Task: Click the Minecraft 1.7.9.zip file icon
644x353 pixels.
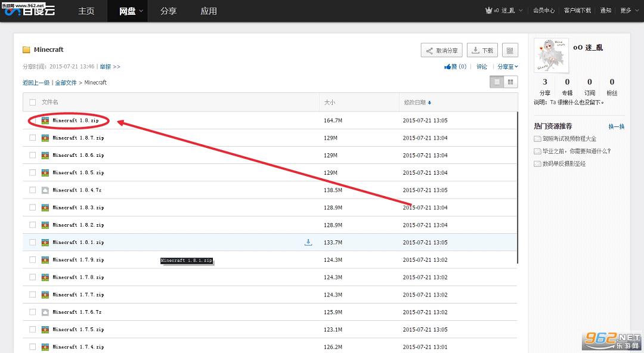Action: 45,260
